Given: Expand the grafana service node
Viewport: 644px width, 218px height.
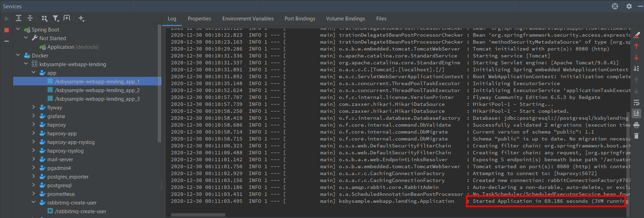Looking at the screenshot, I should click(x=34, y=116).
